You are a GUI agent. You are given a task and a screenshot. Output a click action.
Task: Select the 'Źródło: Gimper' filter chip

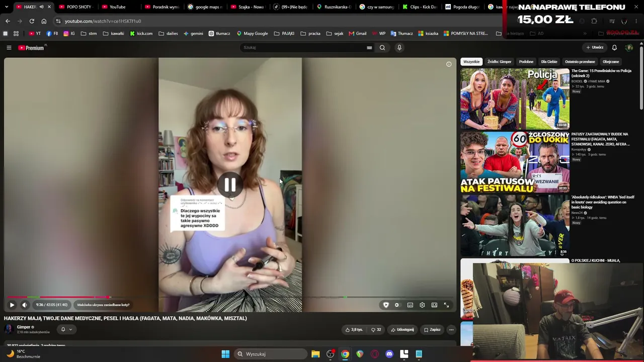point(499,62)
